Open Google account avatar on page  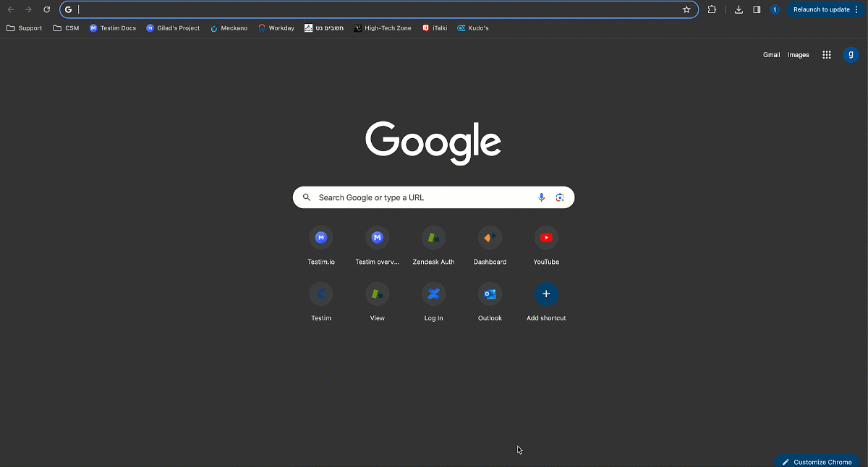point(851,54)
